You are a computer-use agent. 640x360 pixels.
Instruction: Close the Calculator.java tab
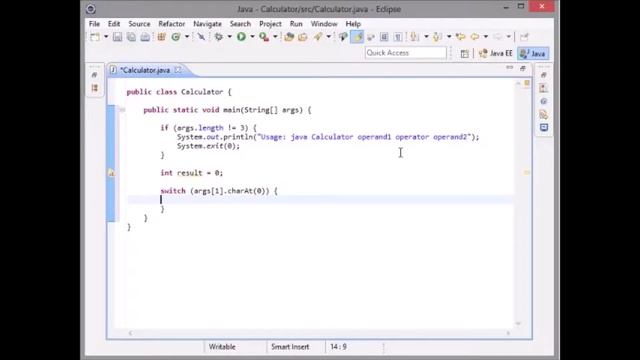(x=178, y=70)
